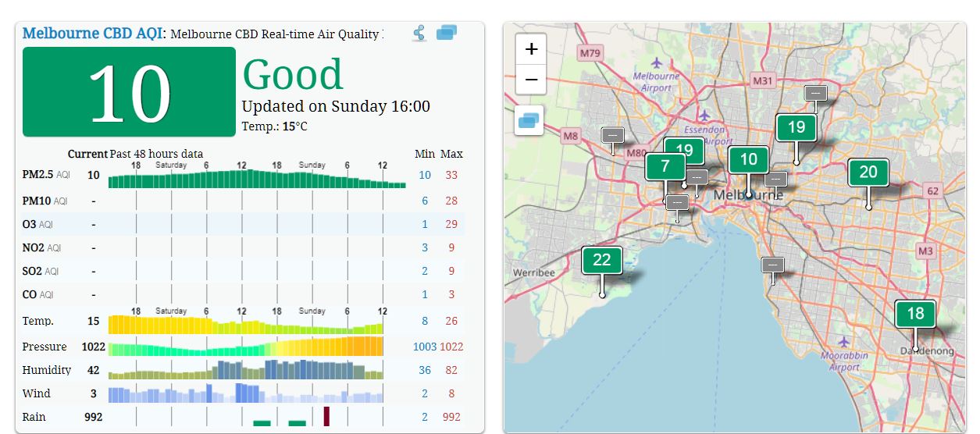This screenshot has width=980, height=434.
Task: Open the Melbourne CBD AQI title link
Action: point(94,34)
